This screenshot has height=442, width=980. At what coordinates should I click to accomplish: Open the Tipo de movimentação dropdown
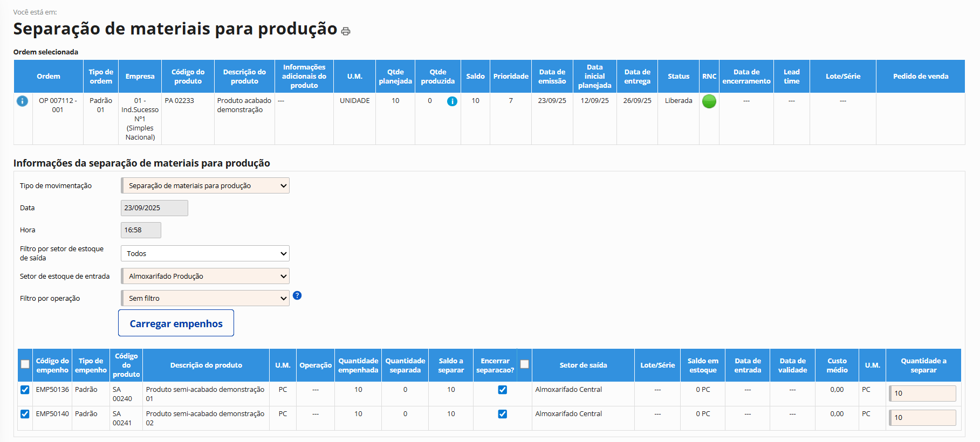[205, 185]
